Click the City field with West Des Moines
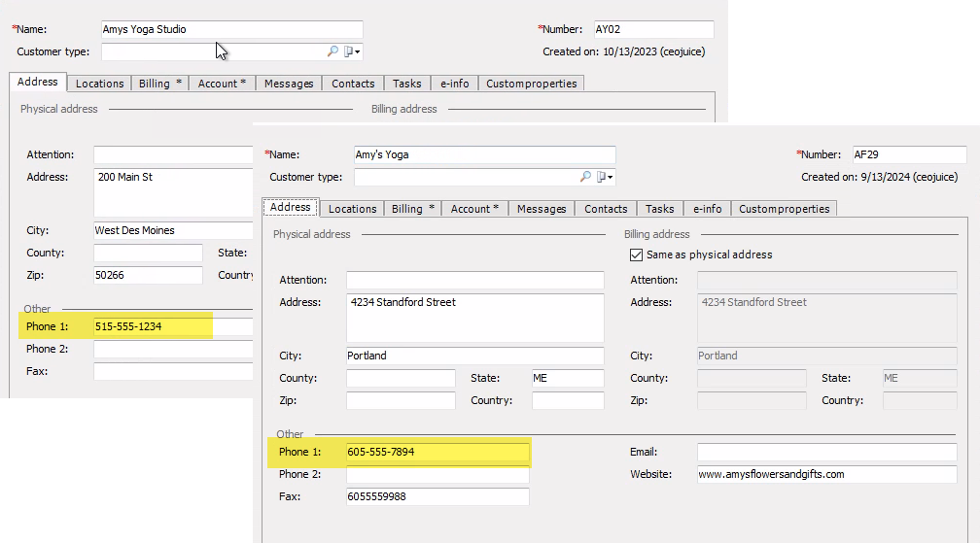 click(173, 230)
